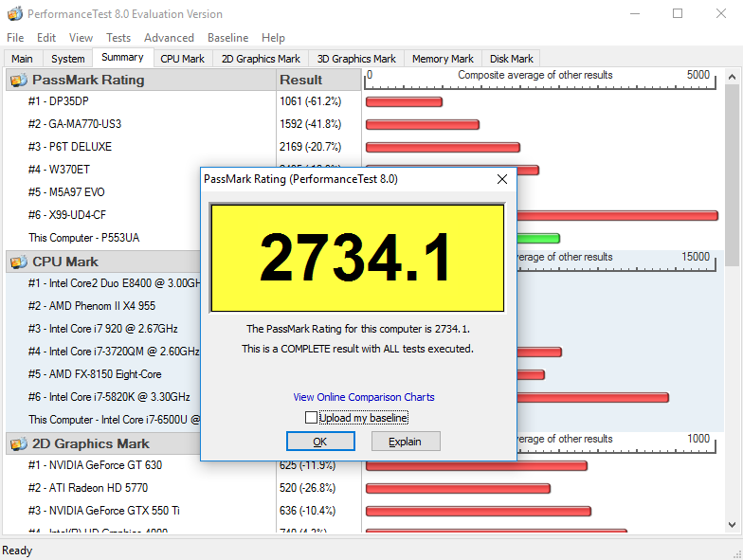743x560 pixels.
Task: Click the DP35DP red result bar
Action: 404,102
